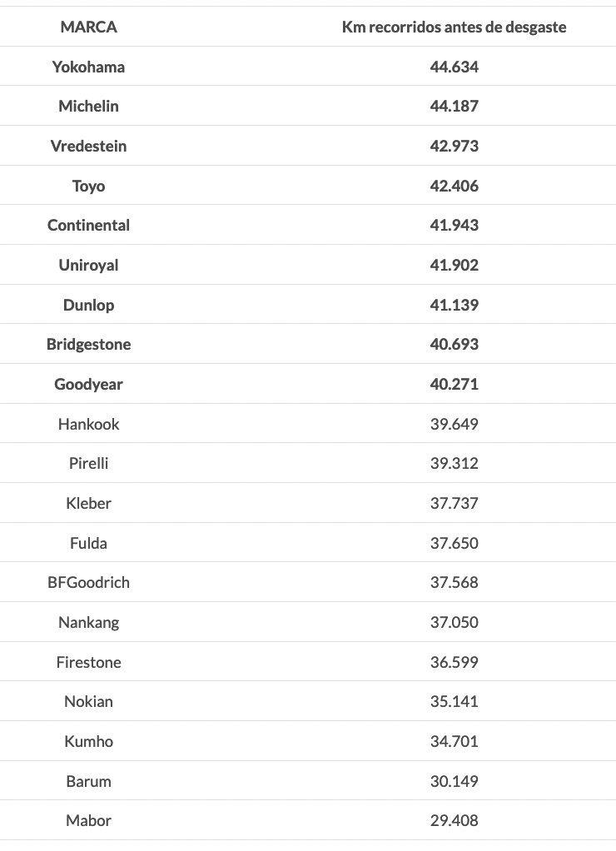Screen dimensions: 616x851
Task: Click the Uniroyal value 41.902
Action: tap(454, 265)
